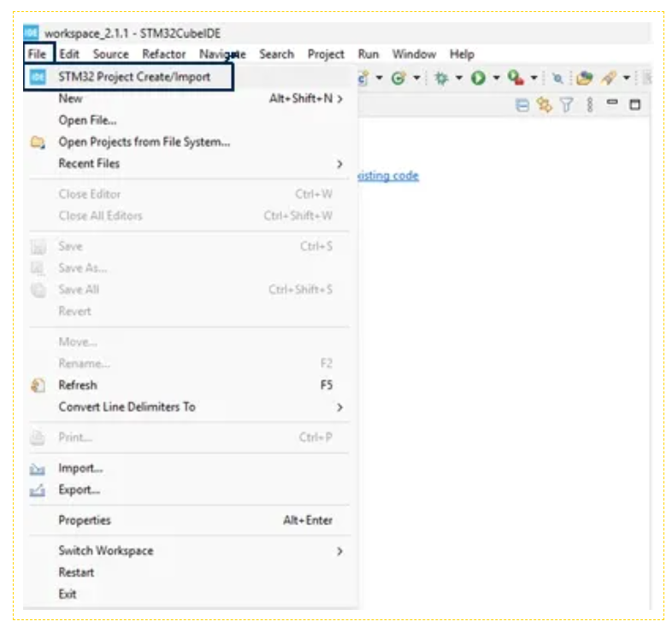Toggle Link with Editor in the project explorer
This screenshot has width=672, height=633.
pos(545,104)
